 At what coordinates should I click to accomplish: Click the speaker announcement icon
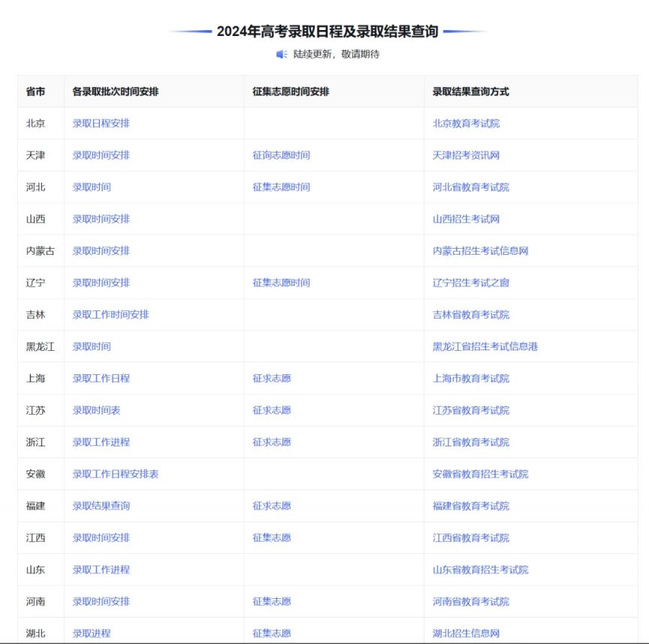coord(282,54)
